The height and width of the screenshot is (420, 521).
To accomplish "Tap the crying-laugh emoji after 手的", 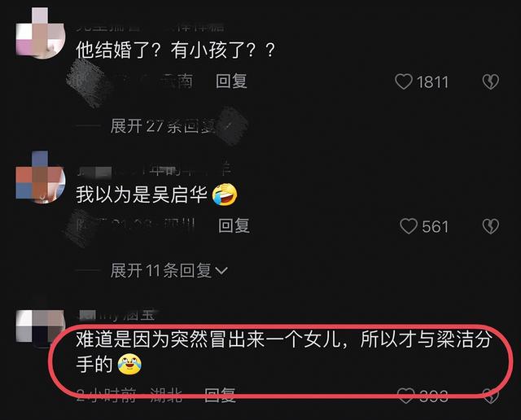I will click(x=129, y=364).
